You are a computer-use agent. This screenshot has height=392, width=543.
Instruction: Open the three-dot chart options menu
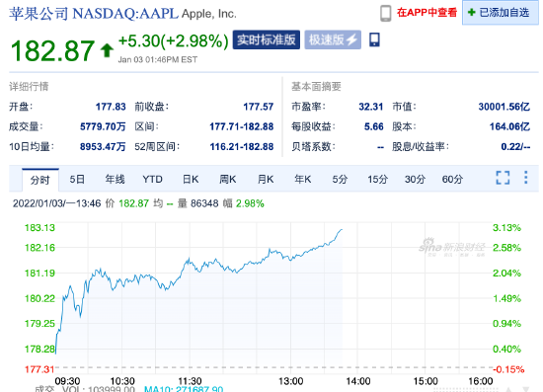[525, 178]
